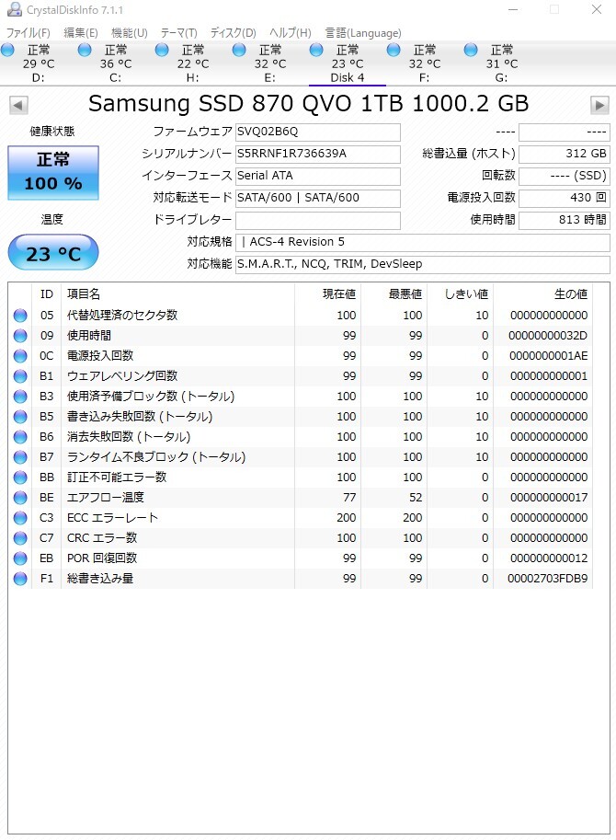This screenshot has width=616, height=840.
Task: Select the 電源投入回数 attribute row name
Action: coord(100,356)
